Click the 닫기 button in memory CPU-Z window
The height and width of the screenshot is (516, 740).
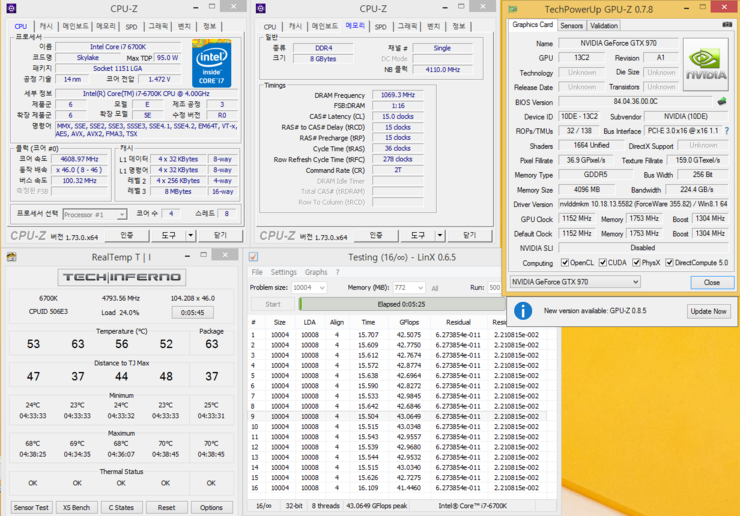(470, 235)
